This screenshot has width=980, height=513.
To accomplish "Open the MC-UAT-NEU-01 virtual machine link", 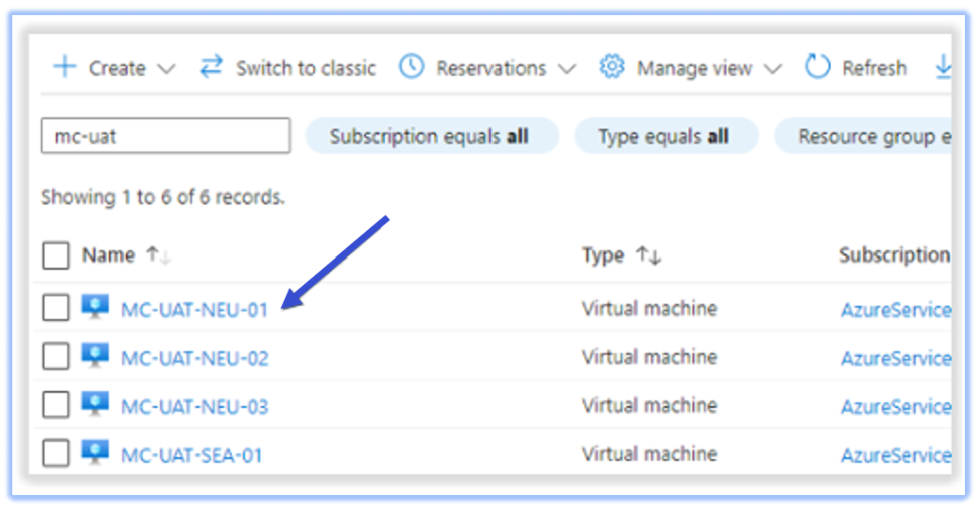I will coord(195,310).
